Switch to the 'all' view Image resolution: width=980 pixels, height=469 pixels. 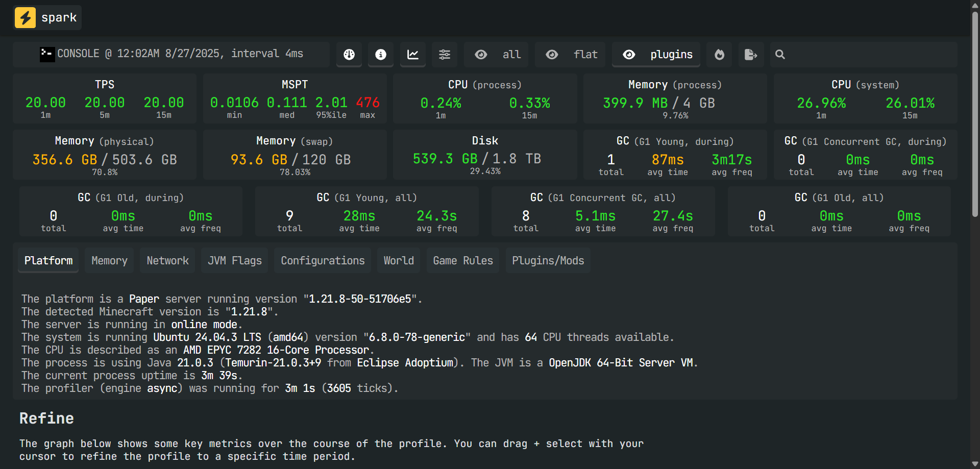point(497,55)
